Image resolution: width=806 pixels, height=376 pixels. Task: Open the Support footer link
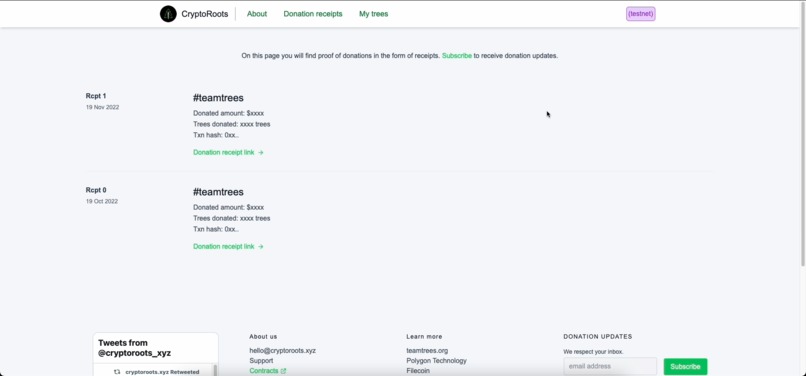(261, 361)
